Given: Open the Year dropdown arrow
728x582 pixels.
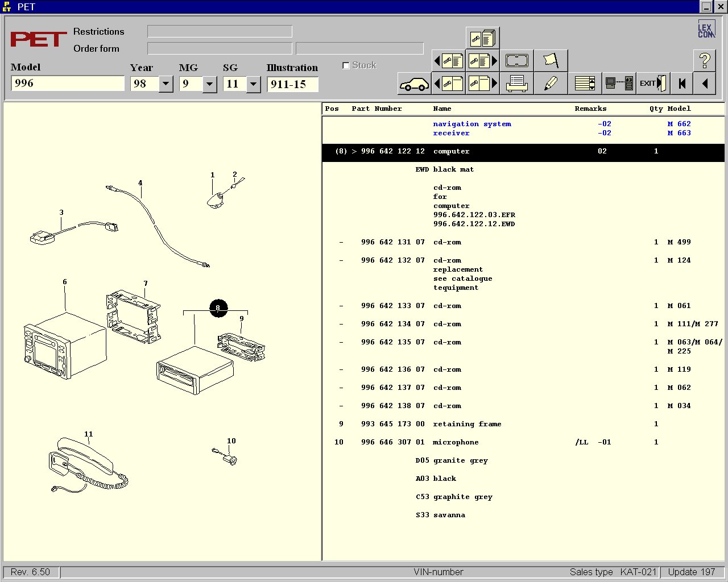Looking at the screenshot, I should (x=166, y=84).
